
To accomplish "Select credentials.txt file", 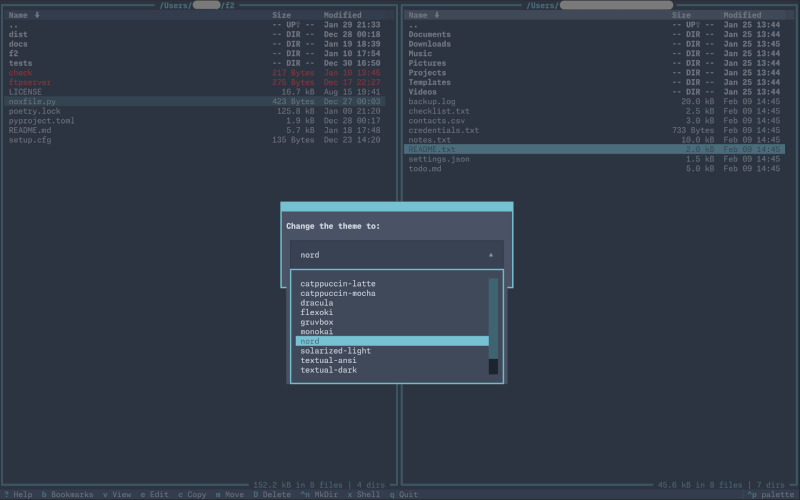I will tap(594, 130).
